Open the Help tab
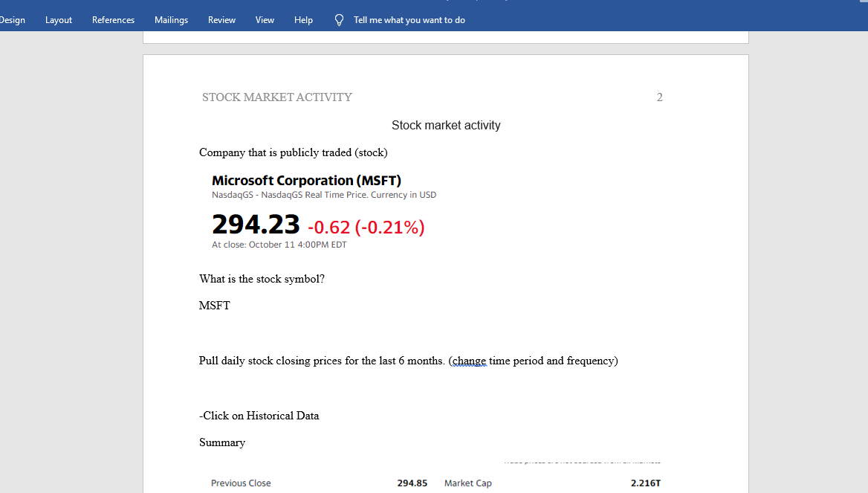This screenshot has height=493, width=868. tap(303, 20)
